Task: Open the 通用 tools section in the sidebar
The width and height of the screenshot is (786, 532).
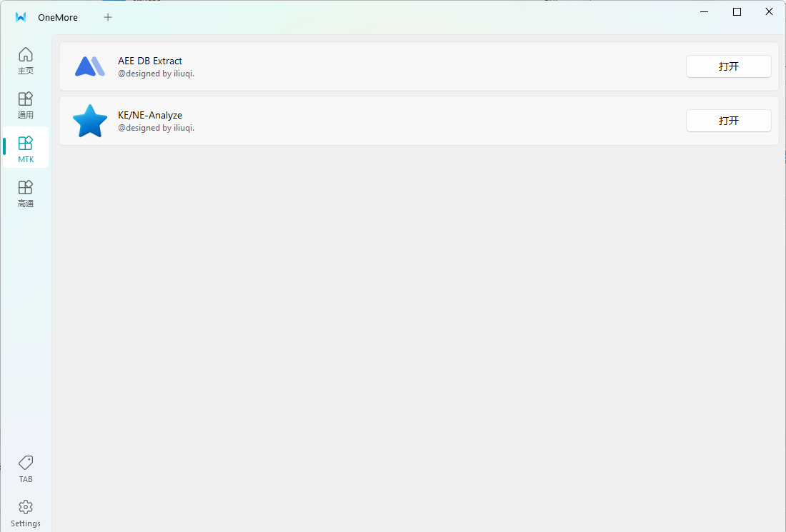Action: coord(26,104)
